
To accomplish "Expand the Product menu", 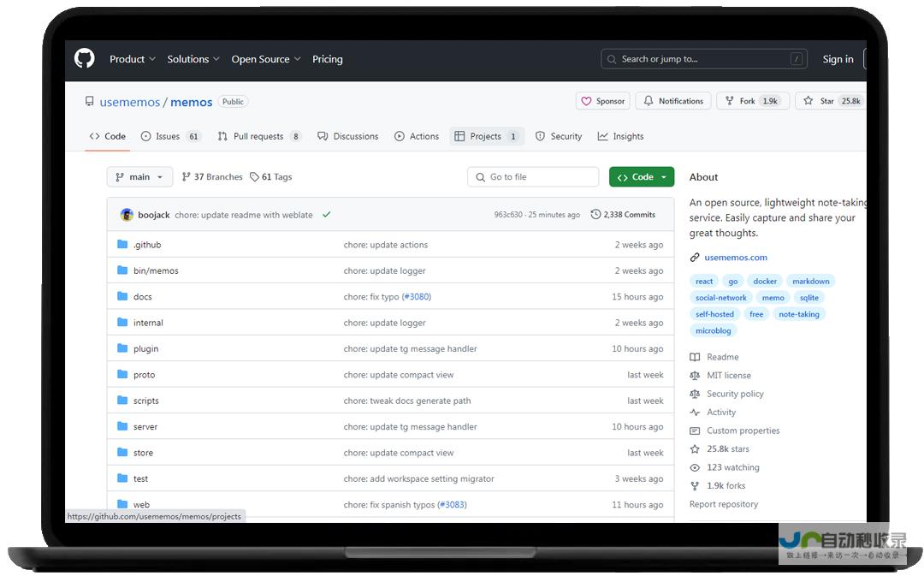I will point(133,59).
